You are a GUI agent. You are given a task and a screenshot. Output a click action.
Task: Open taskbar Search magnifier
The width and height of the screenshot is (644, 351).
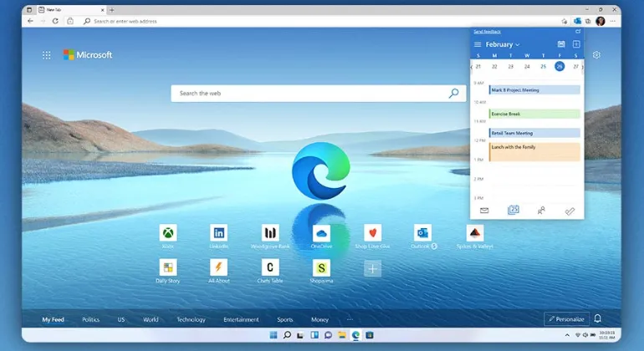[287, 335]
